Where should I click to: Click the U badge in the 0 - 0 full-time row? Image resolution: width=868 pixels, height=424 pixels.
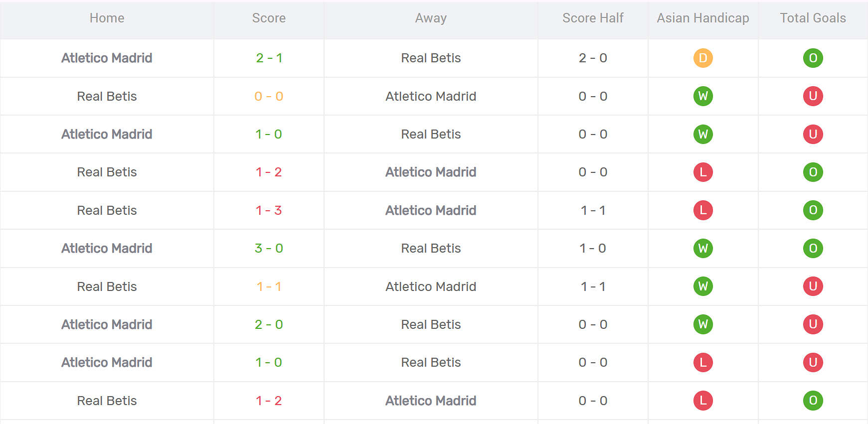813,96
